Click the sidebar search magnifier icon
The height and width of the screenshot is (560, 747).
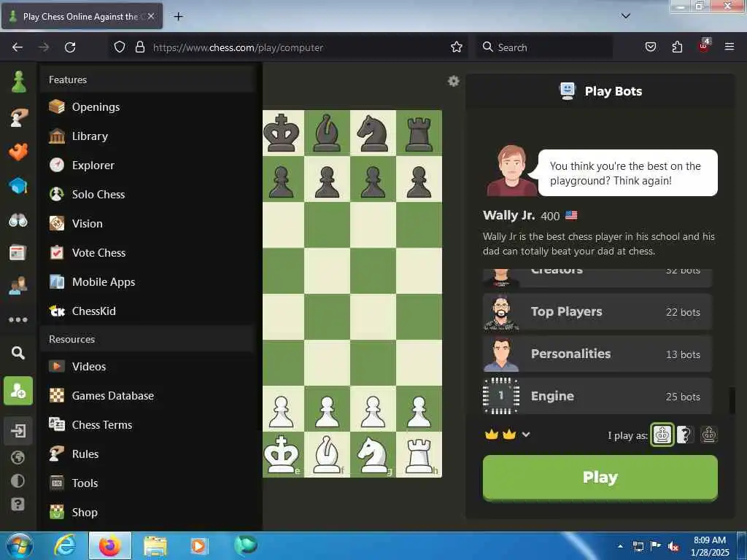pos(18,353)
